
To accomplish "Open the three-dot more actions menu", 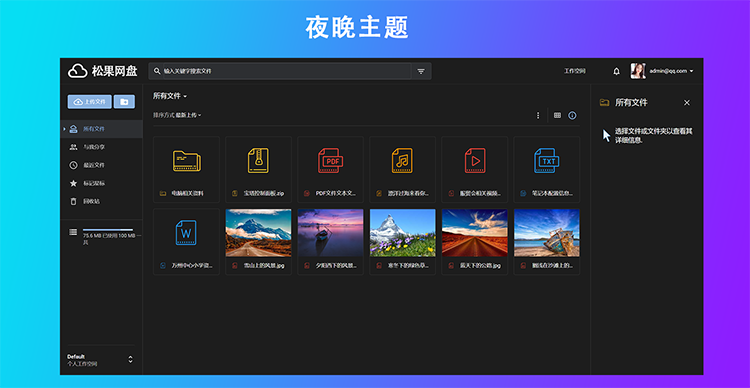I will click(538, 115).
